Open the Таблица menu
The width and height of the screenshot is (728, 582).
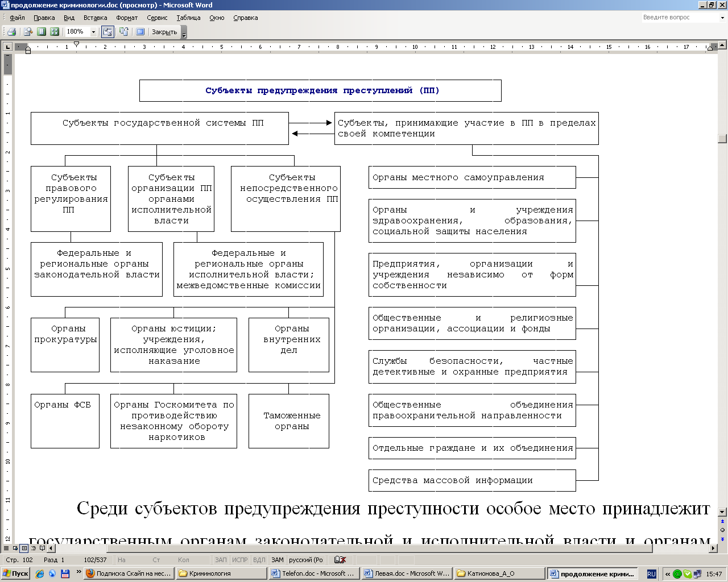pos(188,18)
